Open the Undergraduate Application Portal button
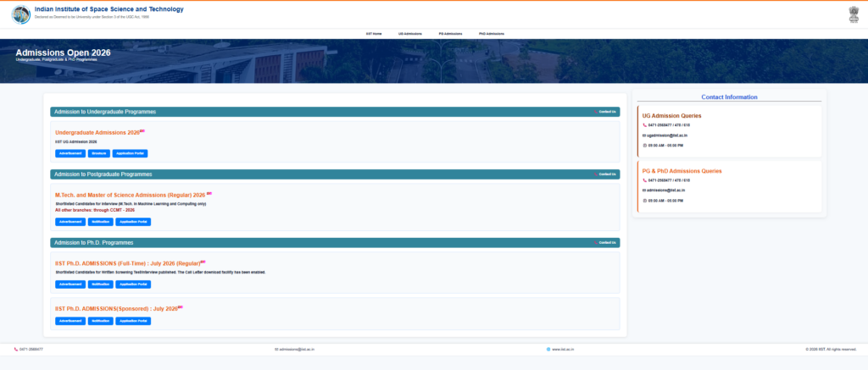 point(130,153)
